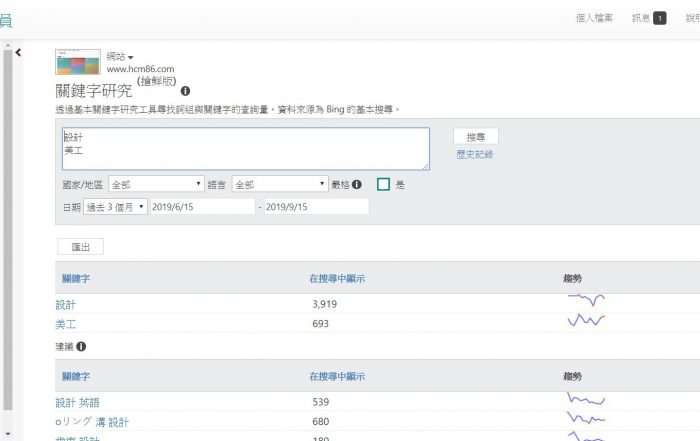Open the 日期 range dropdown 過去 3 個月
This screenshot has height=441, width=700.
116,206
